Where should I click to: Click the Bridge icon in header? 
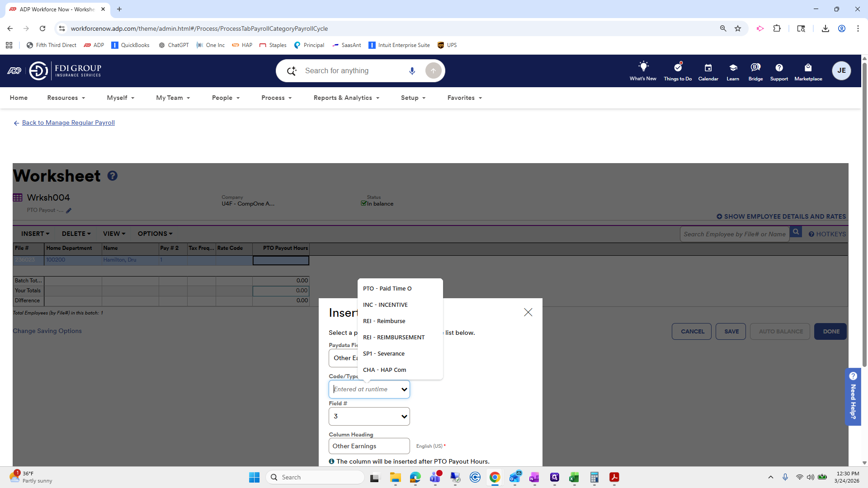755,68
